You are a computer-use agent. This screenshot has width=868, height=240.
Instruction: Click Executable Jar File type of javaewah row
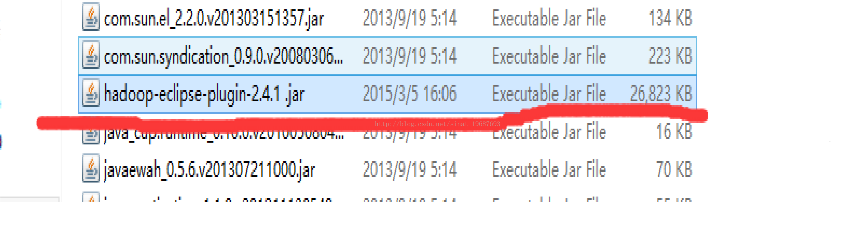(549, 169)
